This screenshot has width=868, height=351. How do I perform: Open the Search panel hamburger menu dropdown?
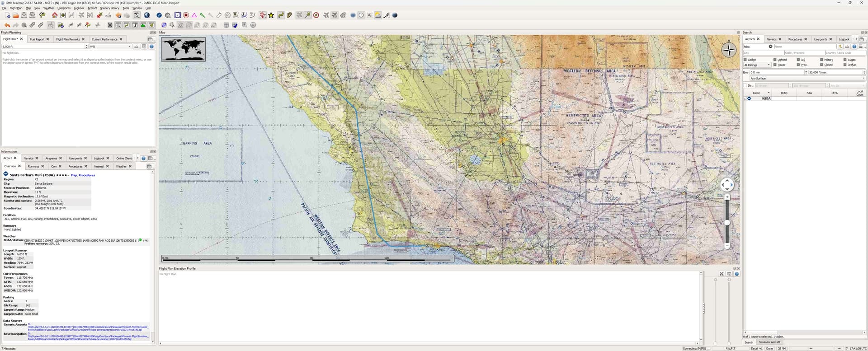(x=862, y=47)
